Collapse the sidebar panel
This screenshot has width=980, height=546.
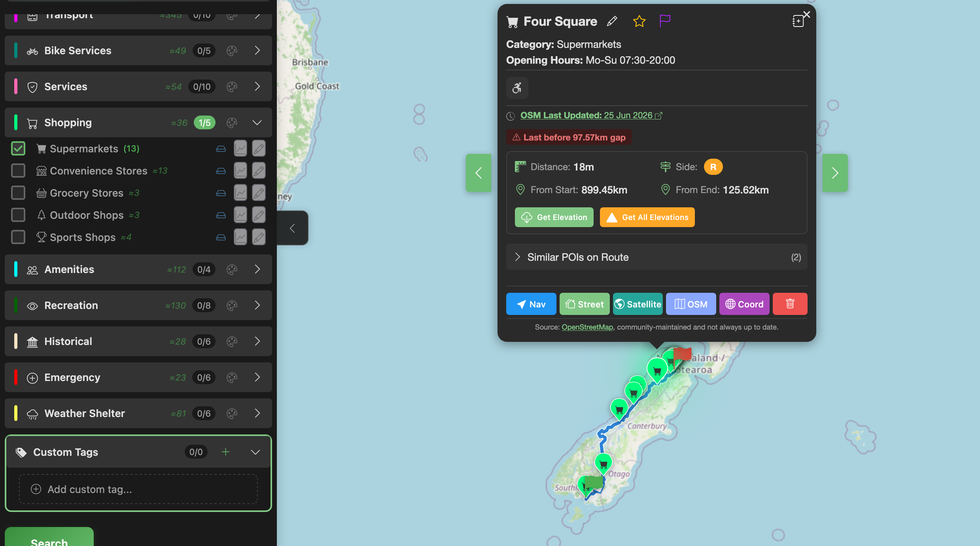pyautogui.click(x=293, y=228)
